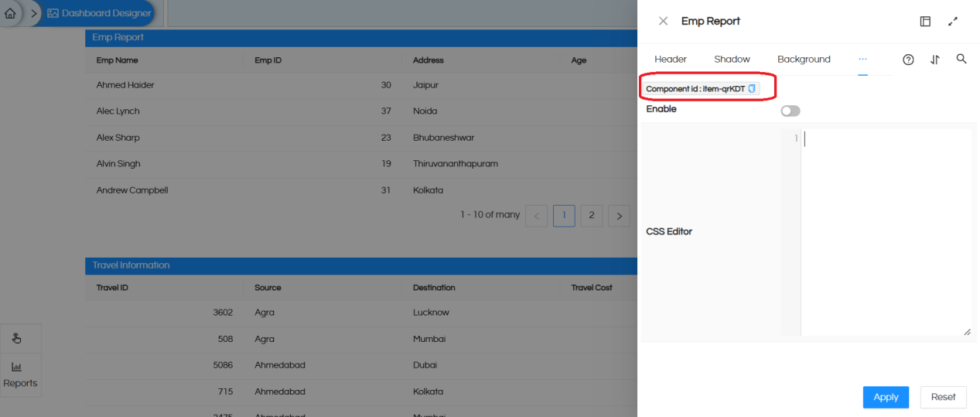Viewport: 980px width, 417px height.
Task: Click the breadcrumb arrow separator
Action: [x=33, y=13]
